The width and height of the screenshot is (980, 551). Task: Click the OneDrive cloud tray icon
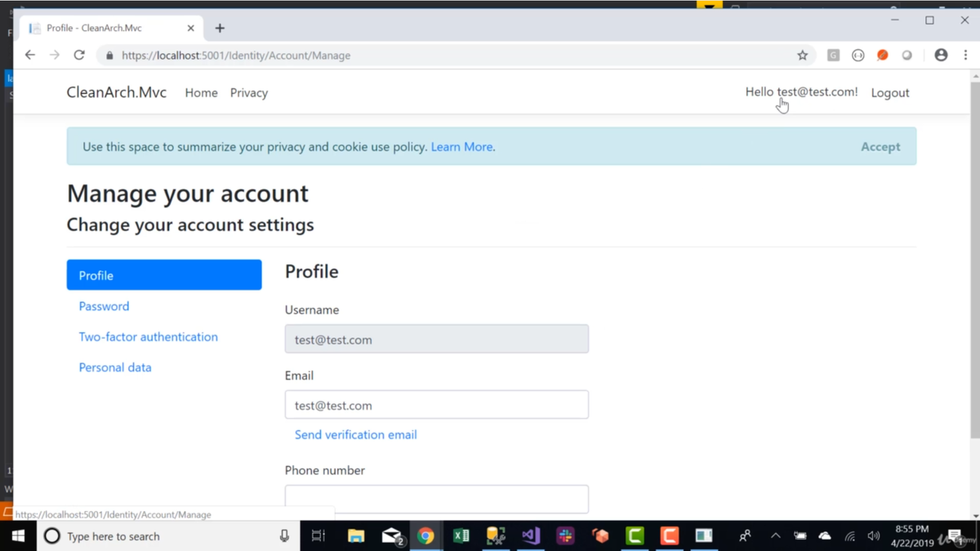[x=825, y=536]
